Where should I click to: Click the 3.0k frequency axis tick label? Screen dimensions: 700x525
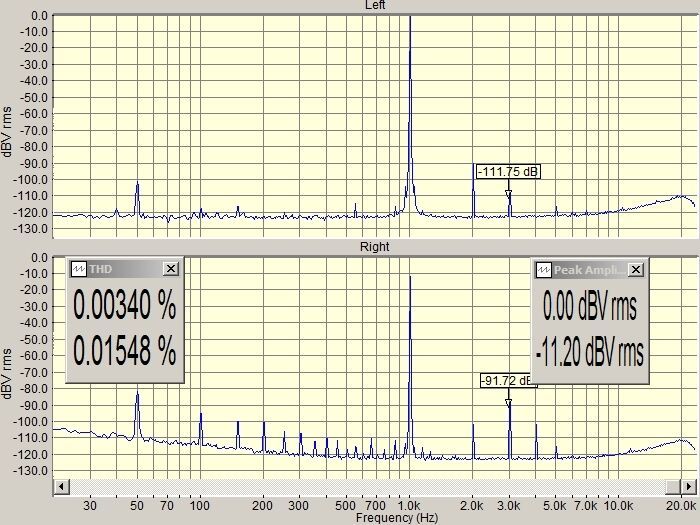(x=508, y=506)
